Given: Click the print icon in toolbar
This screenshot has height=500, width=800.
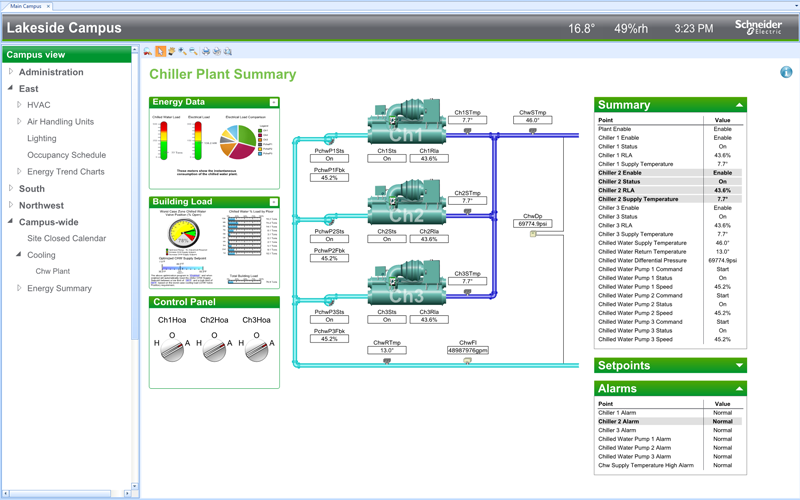Looking at the screenshot, I should [x=206, y=51].
